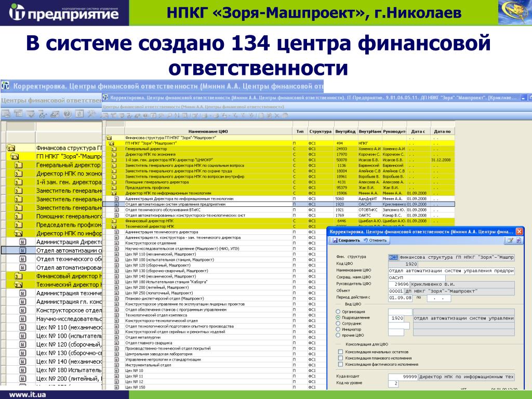Click the help question-mark icon in the left window toolbar
Viewport: 532px width, 399px height.
pos(67,114)
